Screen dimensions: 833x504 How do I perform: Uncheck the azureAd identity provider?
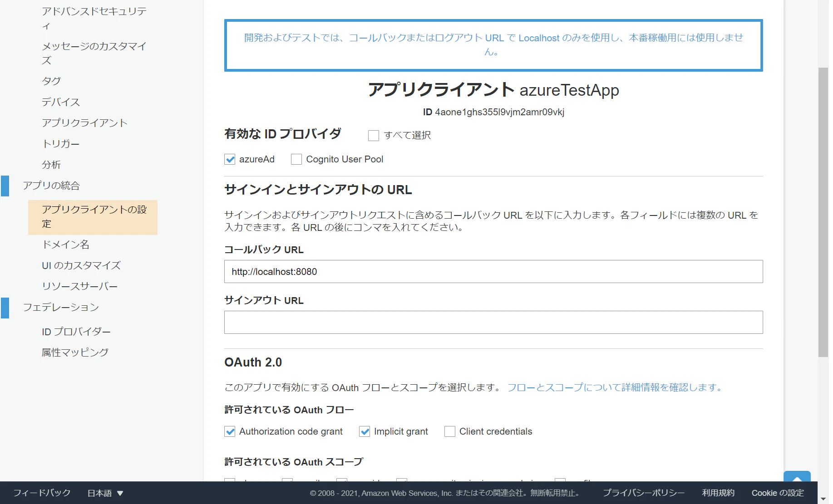point(230,159)
